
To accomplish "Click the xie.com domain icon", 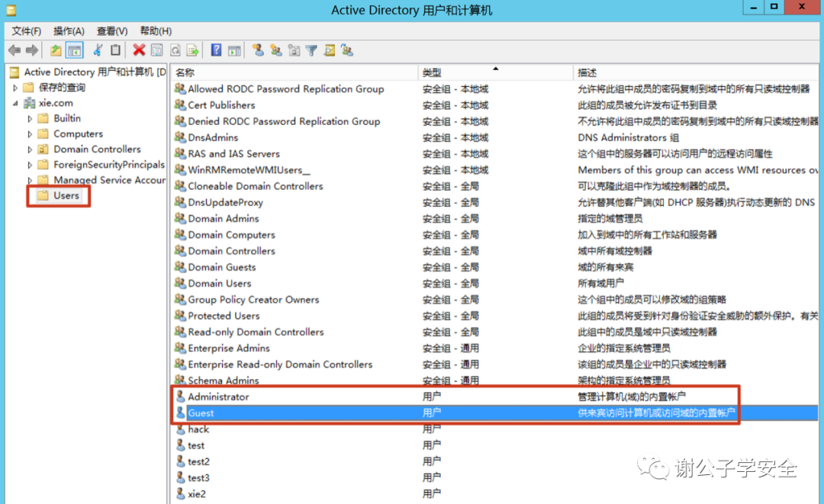I will [30, 103].
